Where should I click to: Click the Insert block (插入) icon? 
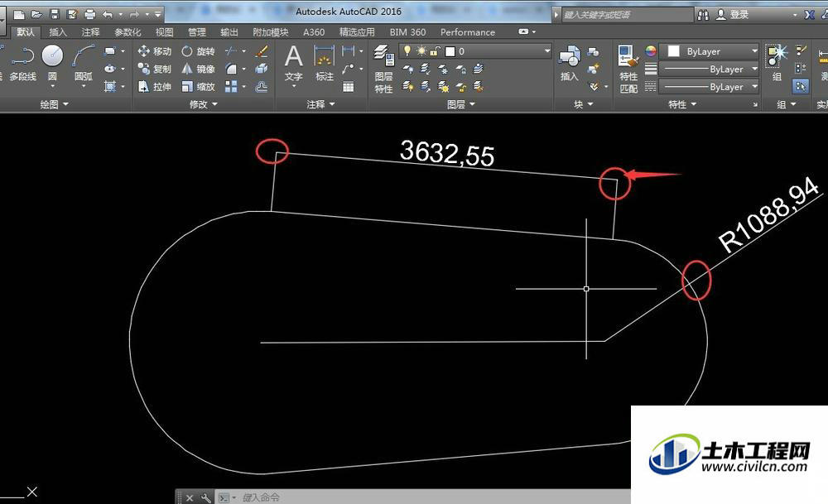pyautogui.click(x=570, y=64)
